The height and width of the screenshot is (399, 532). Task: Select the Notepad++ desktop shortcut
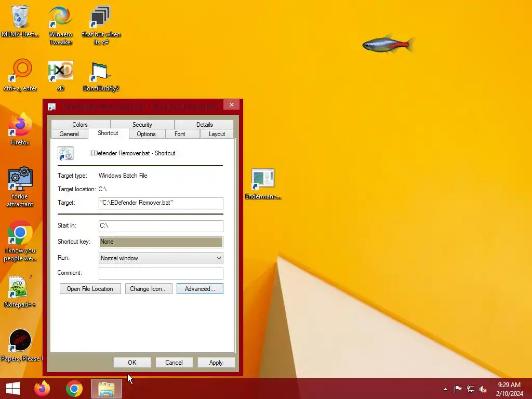click(x=20, y=291)
